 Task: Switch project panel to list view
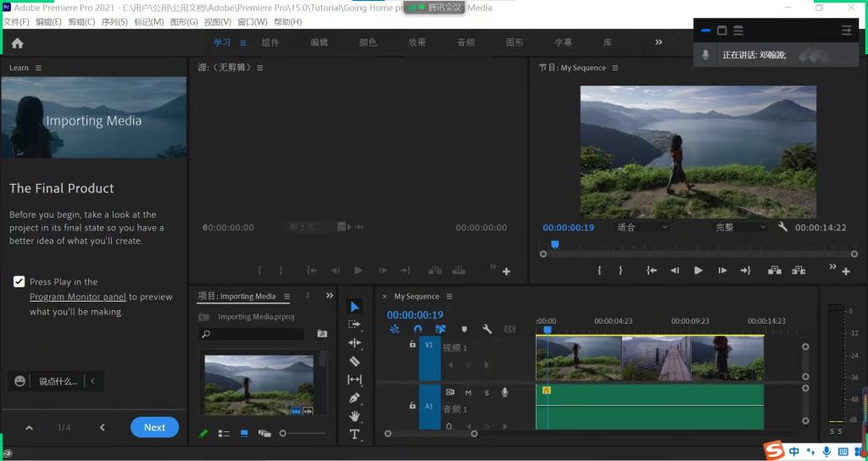point(224,433)
